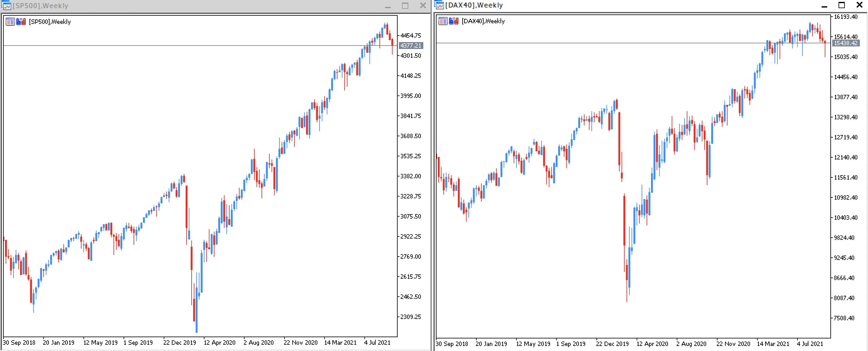Click the red-blue trade icon in SP500 chart
Viewport: 868px width, 351px height.
[21, 22]
